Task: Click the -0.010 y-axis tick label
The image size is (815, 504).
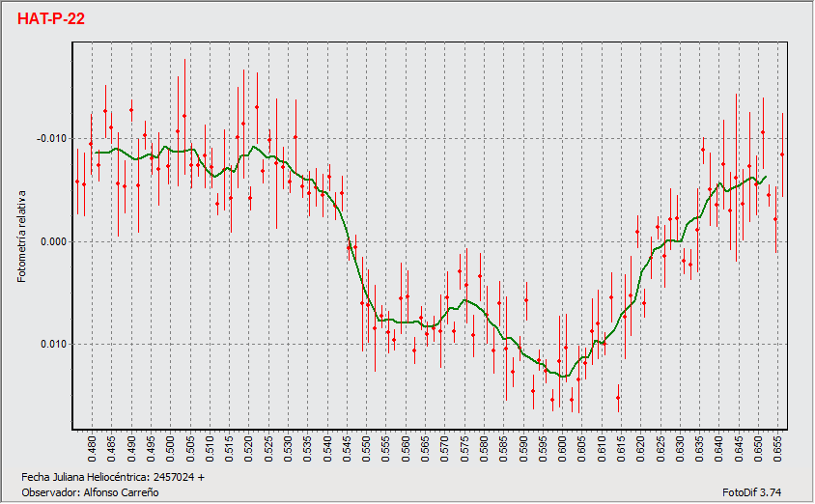Action: click(x=50, y=139)
